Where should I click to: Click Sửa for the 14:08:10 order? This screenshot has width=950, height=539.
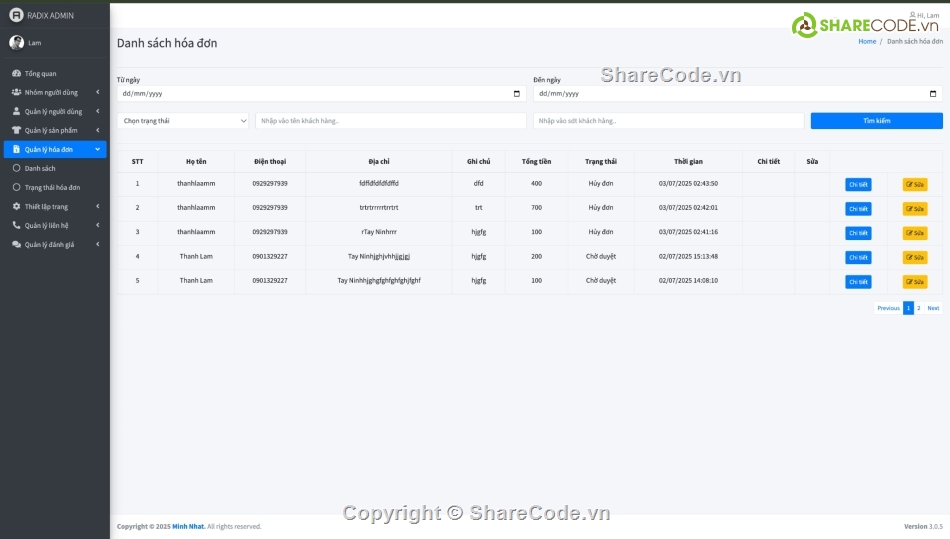(x=915, y=282)
